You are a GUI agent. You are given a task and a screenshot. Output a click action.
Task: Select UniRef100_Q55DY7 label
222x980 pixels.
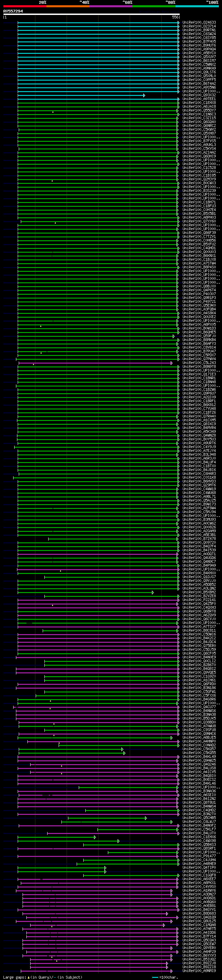[x=199, y=110]
